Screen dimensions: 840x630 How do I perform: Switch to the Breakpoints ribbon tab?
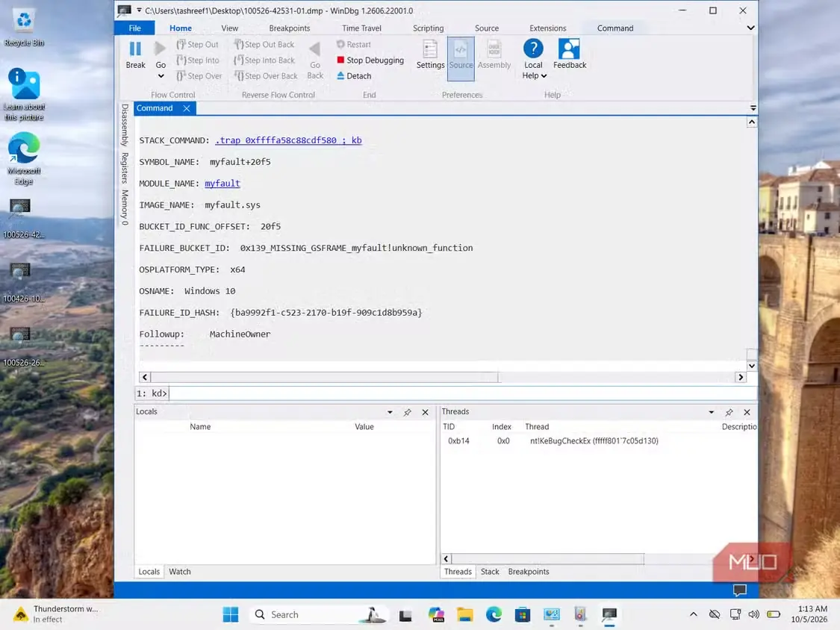coord(289,28)
